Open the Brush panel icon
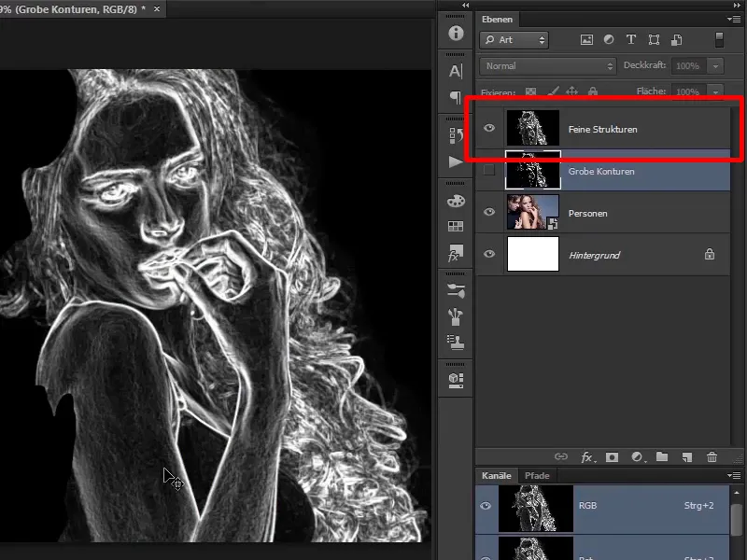 456,316
